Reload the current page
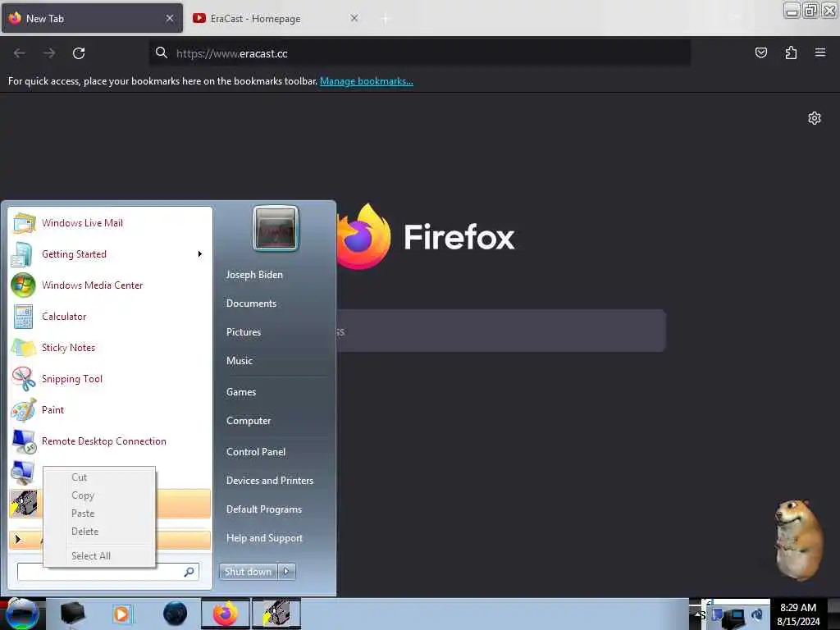Image resolution: width=840 pixels, height=630 pixels. click(79, 53)
